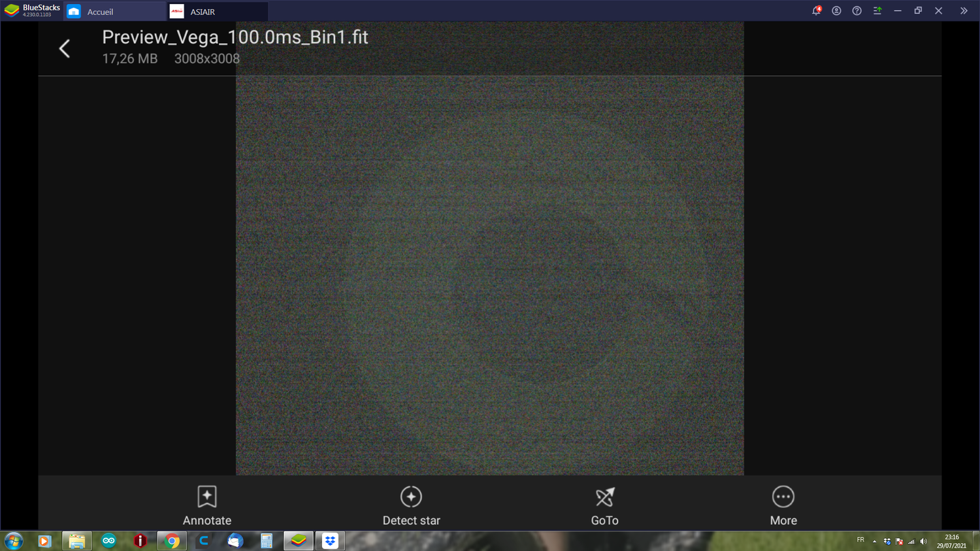Screen dimensions: 980x551
Task: Open the BlueStacks account icon
Action: tap(836, 10)
